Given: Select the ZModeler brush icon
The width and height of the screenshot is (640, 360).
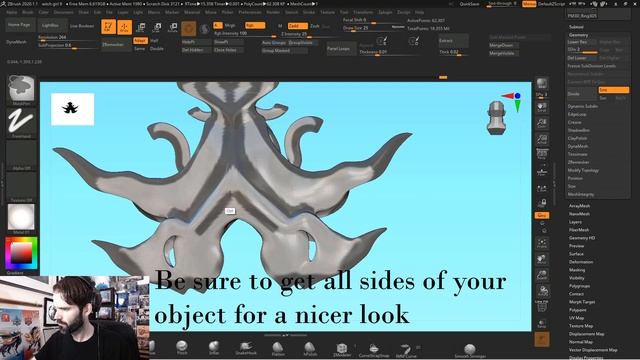Looking at the screenshot, I should pos(342,349).
